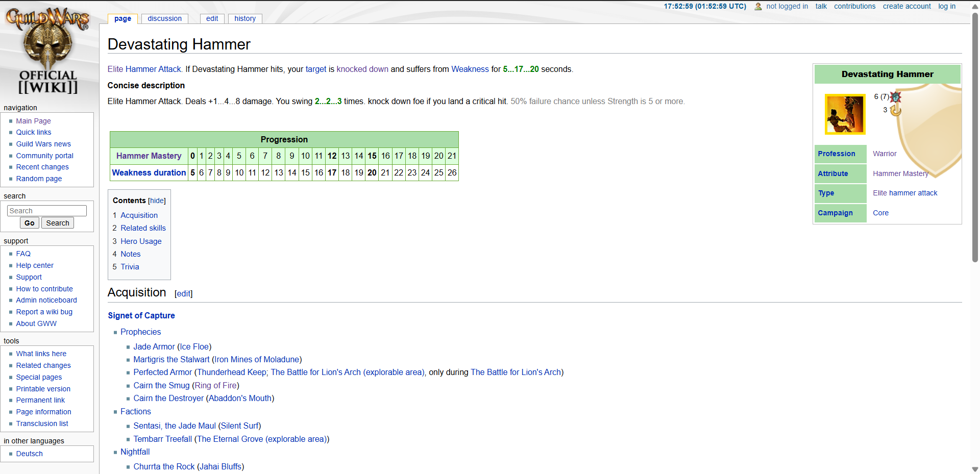Open the Cairn the Smug link

point(161,386)
